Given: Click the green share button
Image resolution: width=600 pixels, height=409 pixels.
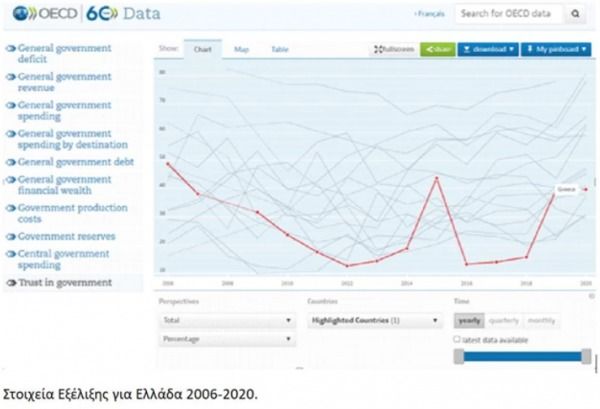Looking at the screenshot, I should 437,49.
